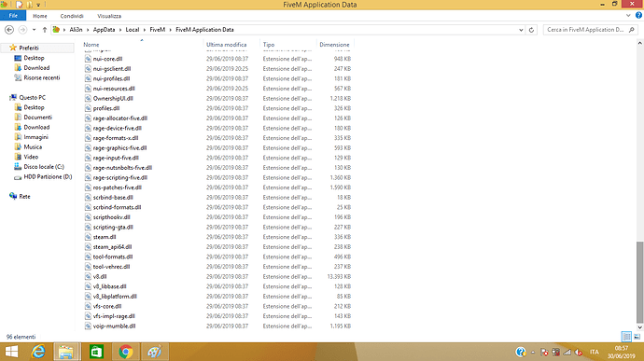644x361 pixels.
Task: Select Download under Preferiti
Action: [x=36, y=68]
